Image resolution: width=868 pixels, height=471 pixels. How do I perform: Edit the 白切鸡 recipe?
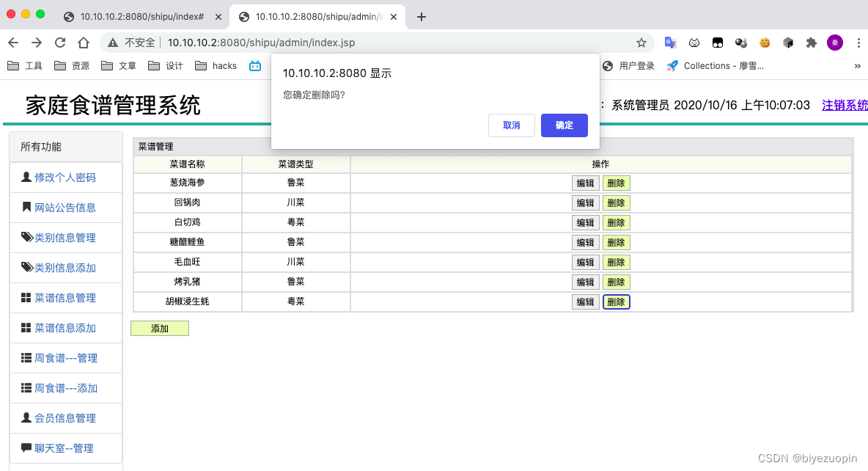585,223
